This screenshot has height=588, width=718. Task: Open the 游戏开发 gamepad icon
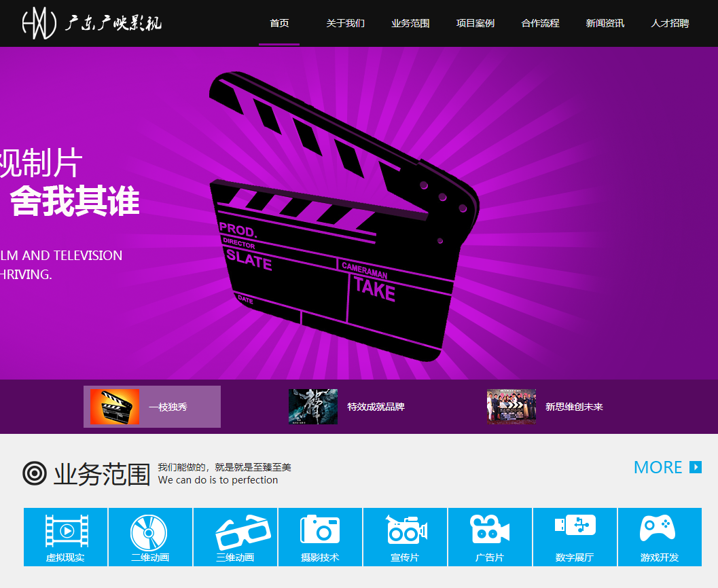tap(659, 528)
